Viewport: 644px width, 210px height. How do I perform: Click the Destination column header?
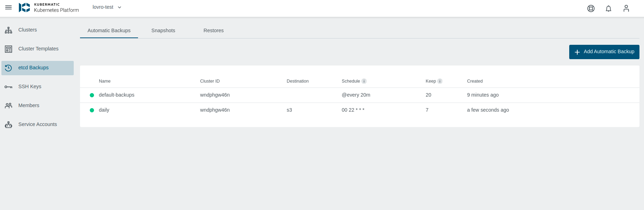(298, 81)
